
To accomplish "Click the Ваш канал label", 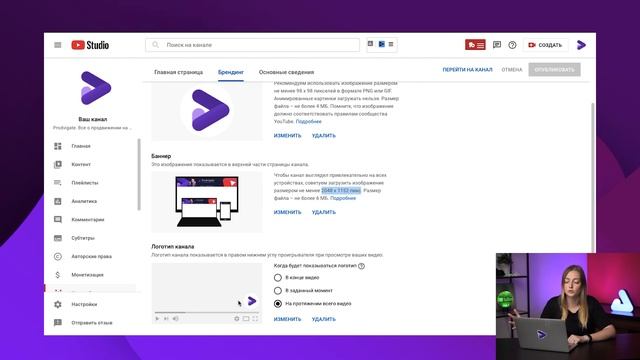I will click(93, 119).
